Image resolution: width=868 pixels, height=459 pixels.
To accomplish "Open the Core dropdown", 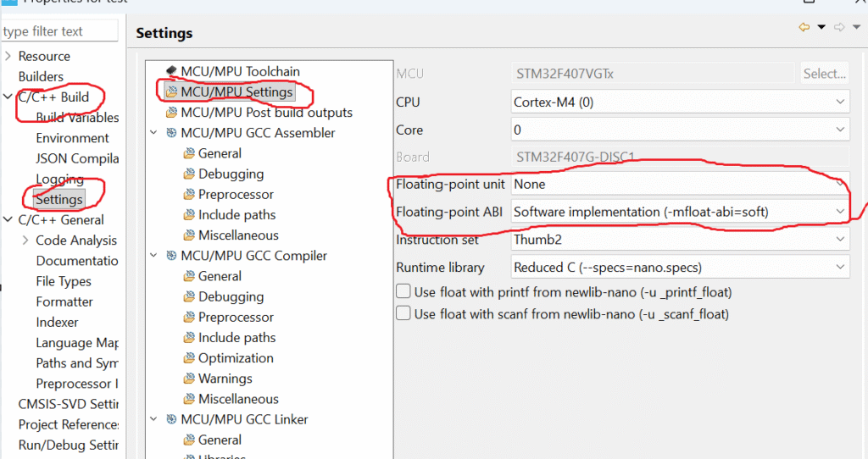I will tap(680, 130).
